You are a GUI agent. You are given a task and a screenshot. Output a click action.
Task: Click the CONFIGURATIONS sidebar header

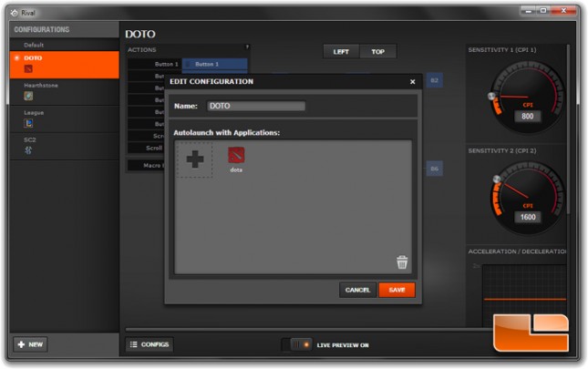[42, 29]
